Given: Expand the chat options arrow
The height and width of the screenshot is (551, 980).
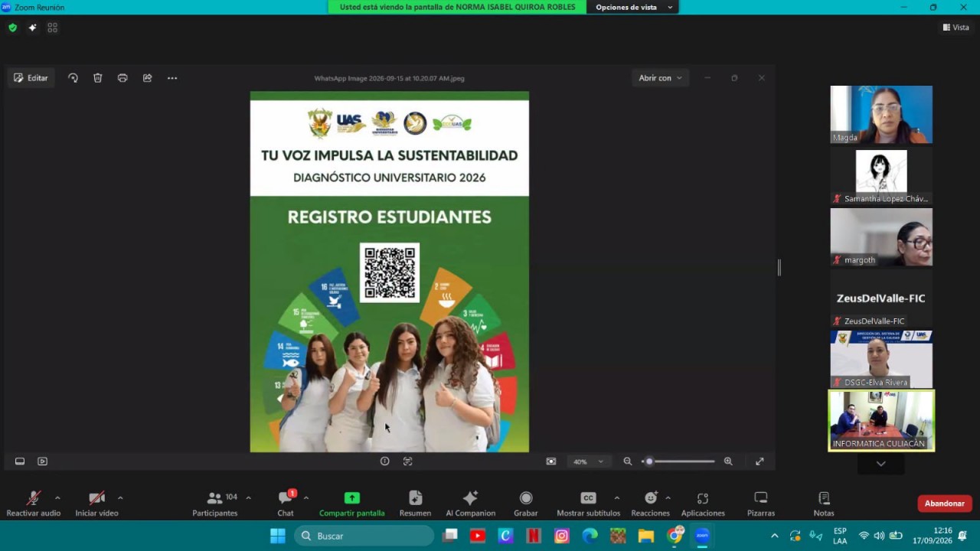Looking at the screenshot, I should pyautogui.click(x=306, y=498).
